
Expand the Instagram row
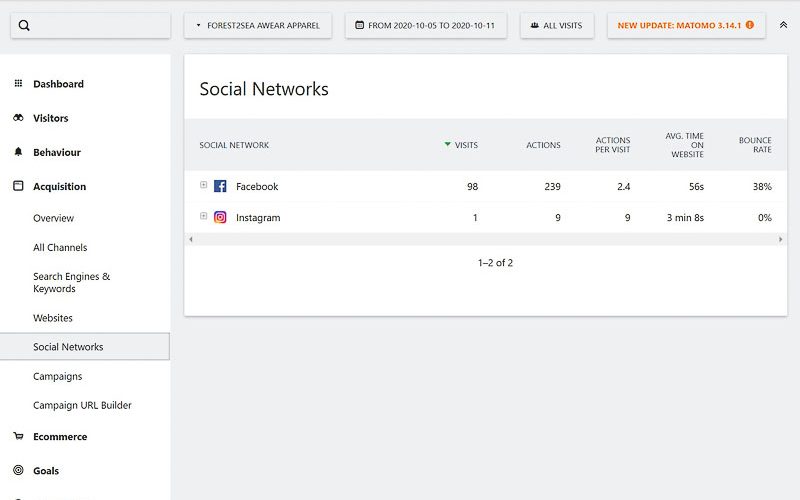204,216
